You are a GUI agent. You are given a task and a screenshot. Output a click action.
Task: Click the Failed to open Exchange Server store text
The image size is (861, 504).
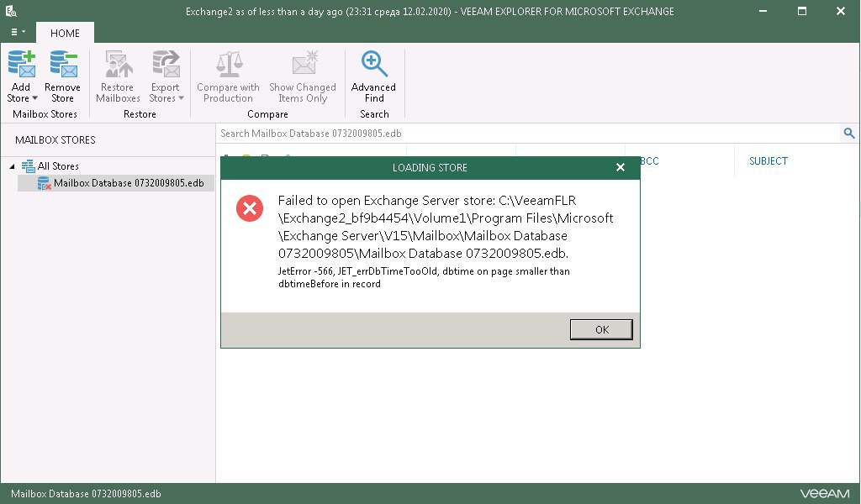(446, 227)
